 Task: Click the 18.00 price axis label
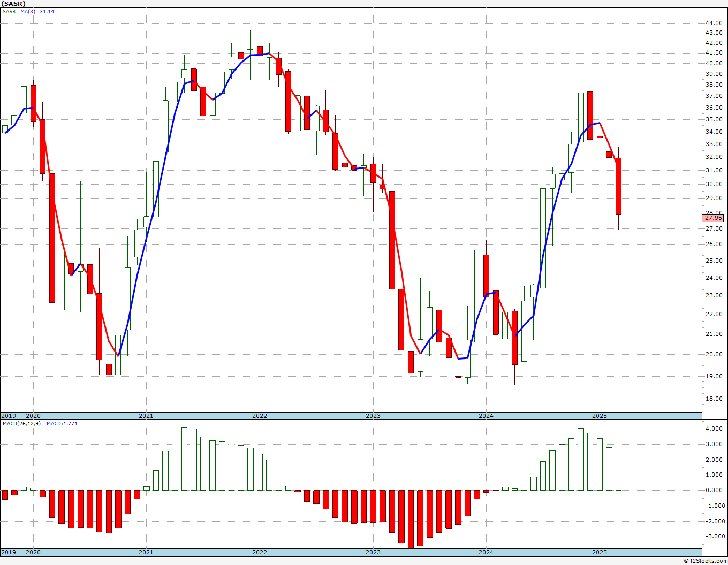715,399
